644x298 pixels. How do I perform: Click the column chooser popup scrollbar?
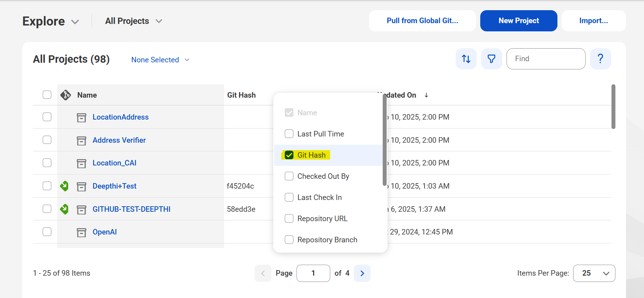(385, 140)
